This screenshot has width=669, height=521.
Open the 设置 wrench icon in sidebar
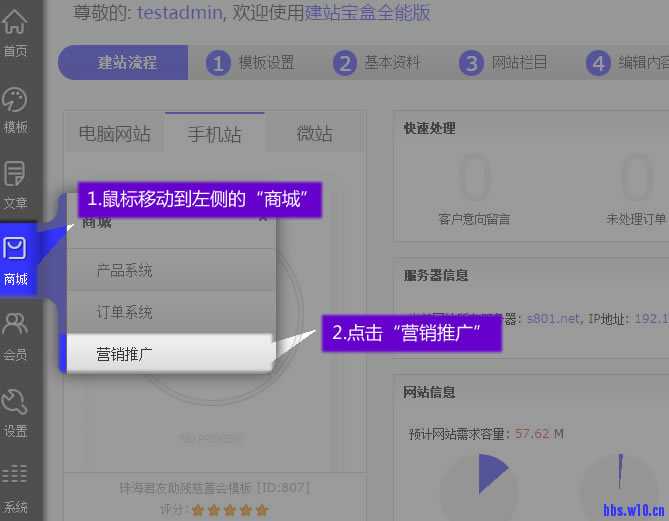point(16,403)
